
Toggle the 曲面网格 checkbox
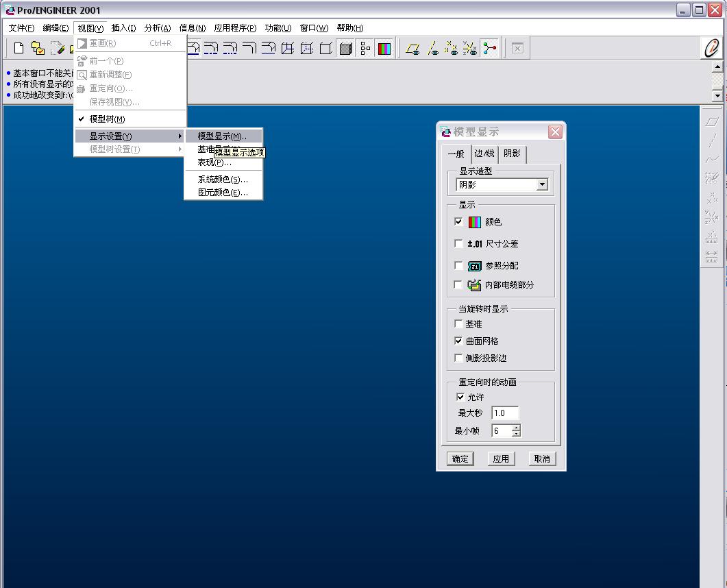pos(458,341)
